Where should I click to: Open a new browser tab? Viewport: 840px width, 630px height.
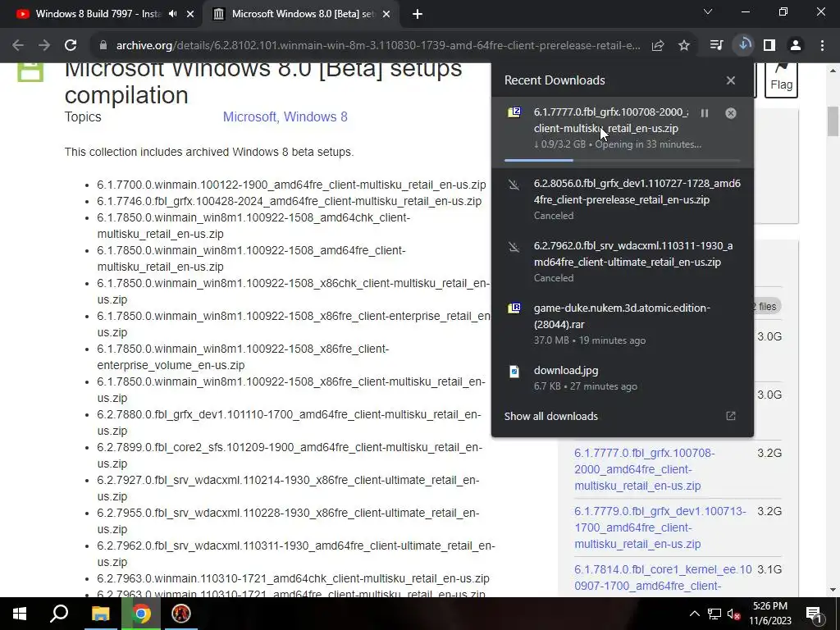[x=418, y=14]
